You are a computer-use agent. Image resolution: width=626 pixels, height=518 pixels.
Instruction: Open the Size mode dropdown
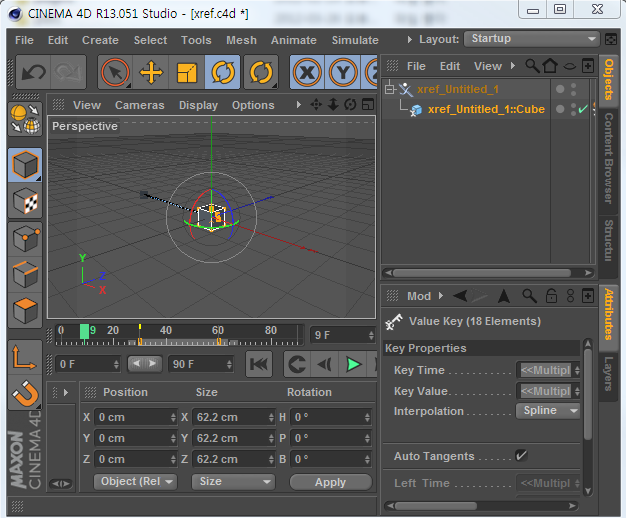tap(234, 482)
